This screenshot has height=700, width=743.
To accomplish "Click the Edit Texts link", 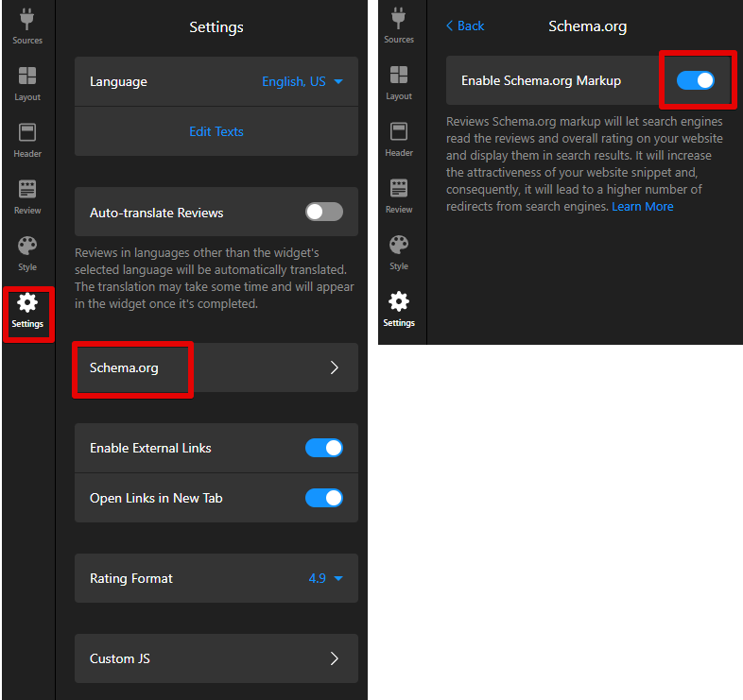I will (216, 131).
